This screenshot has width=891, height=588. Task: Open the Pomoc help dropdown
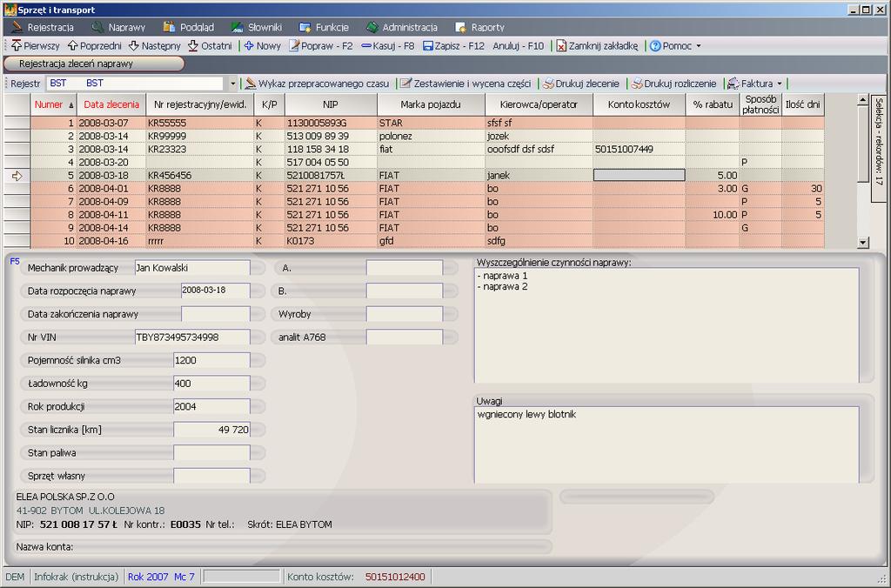click(x=675, y=46)
